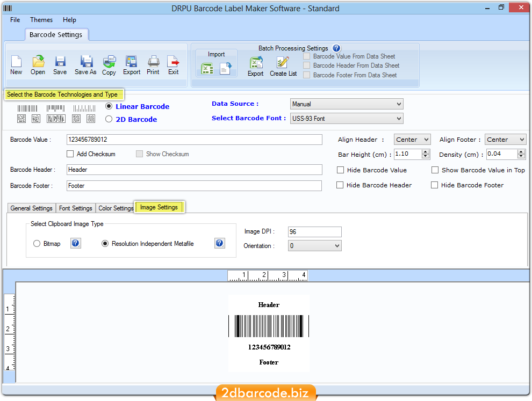Toggle Hide Barcode Footer checkbox
This screenshot has width=532, height=401.
[434, 185]
